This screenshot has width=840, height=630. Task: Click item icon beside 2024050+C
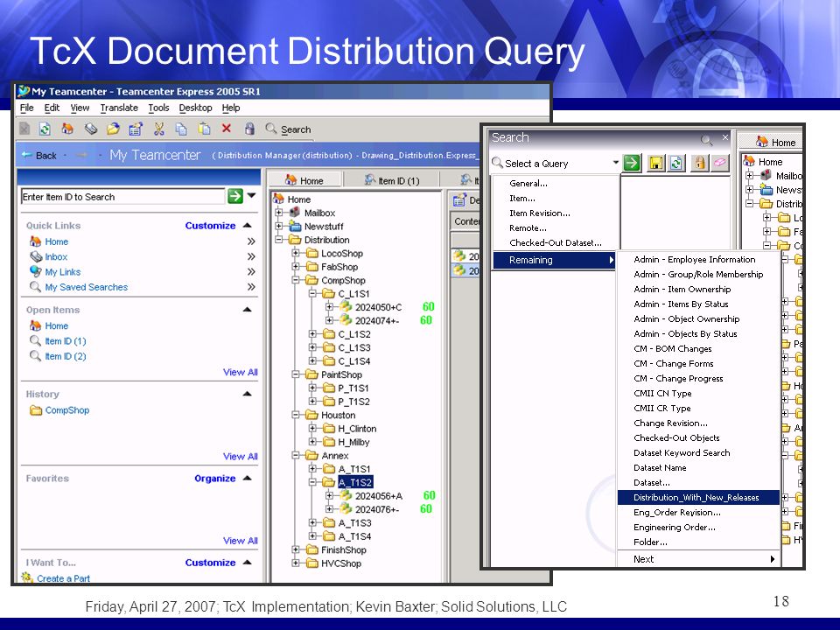point(346,306)
